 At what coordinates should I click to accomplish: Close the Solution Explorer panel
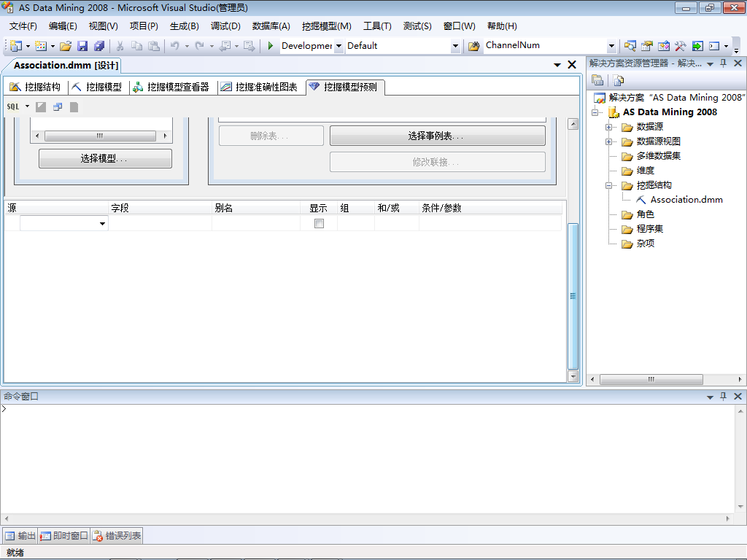click(738, 63)
